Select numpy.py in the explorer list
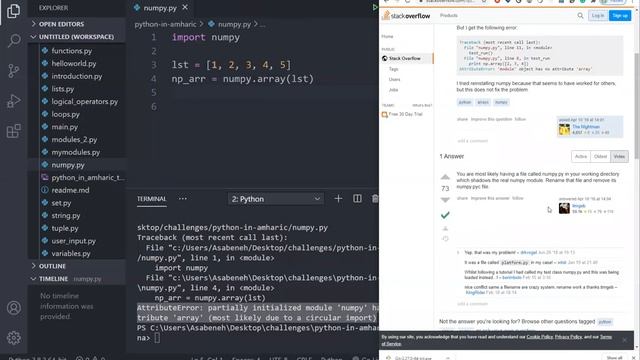The width and height of the screenshot is (640, 360). [77, 165]
